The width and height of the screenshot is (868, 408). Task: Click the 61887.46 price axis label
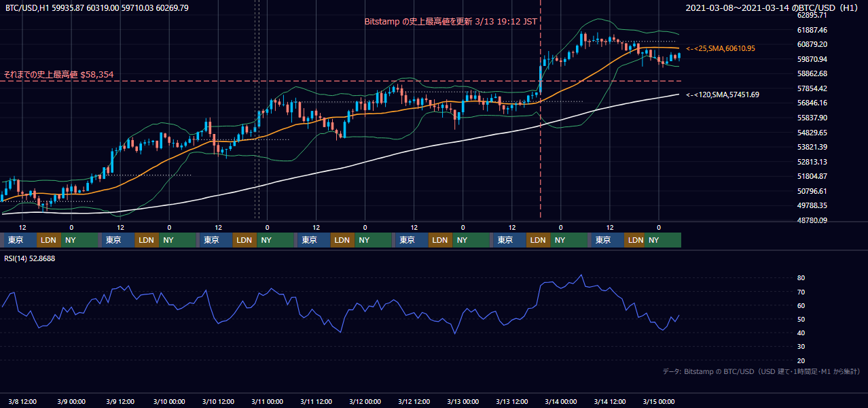pyautogui.click(x=812, y=30)
